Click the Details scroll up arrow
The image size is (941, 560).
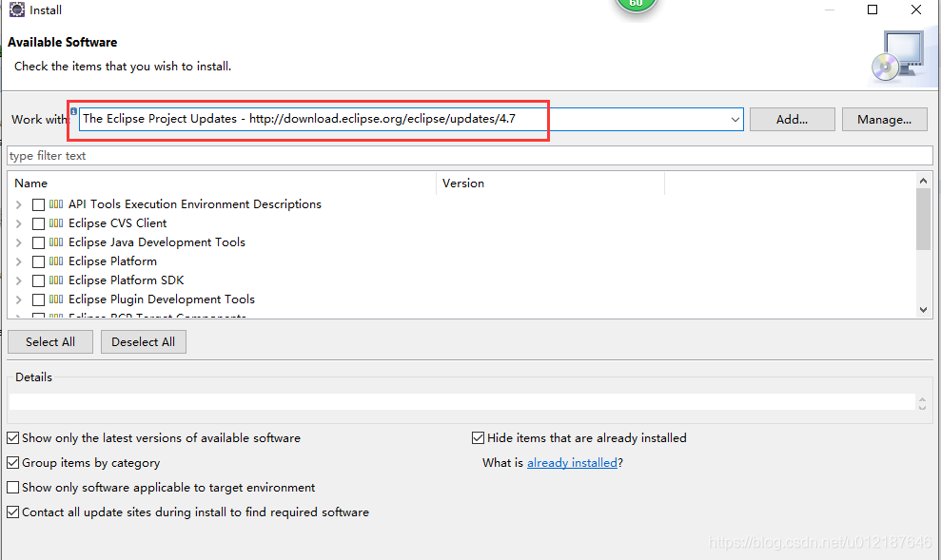922,398
